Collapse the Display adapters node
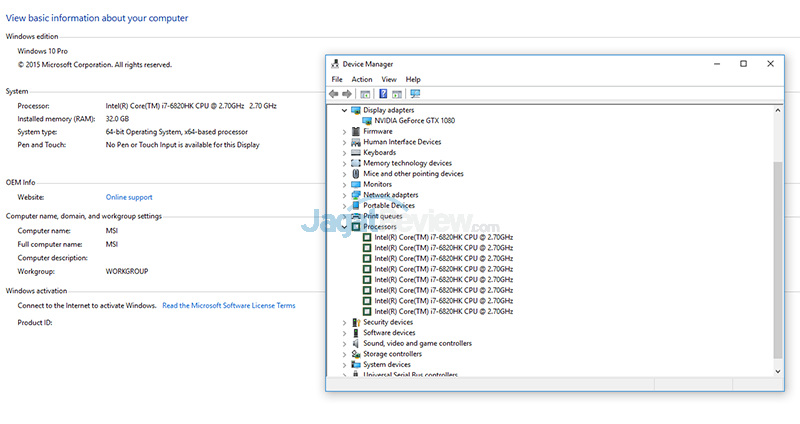800x424 pixels. pos(344,110)
